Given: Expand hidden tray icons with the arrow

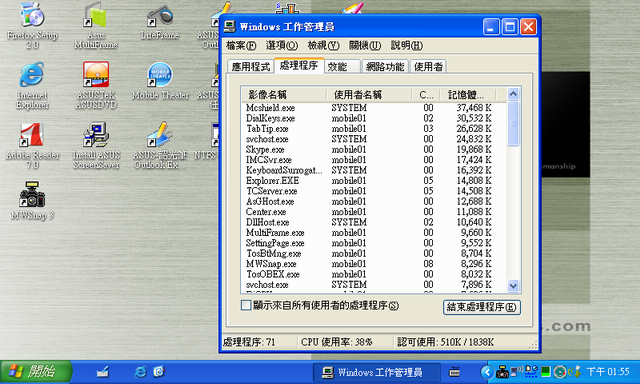Looking at the screenshot, I should pos(487,372).
